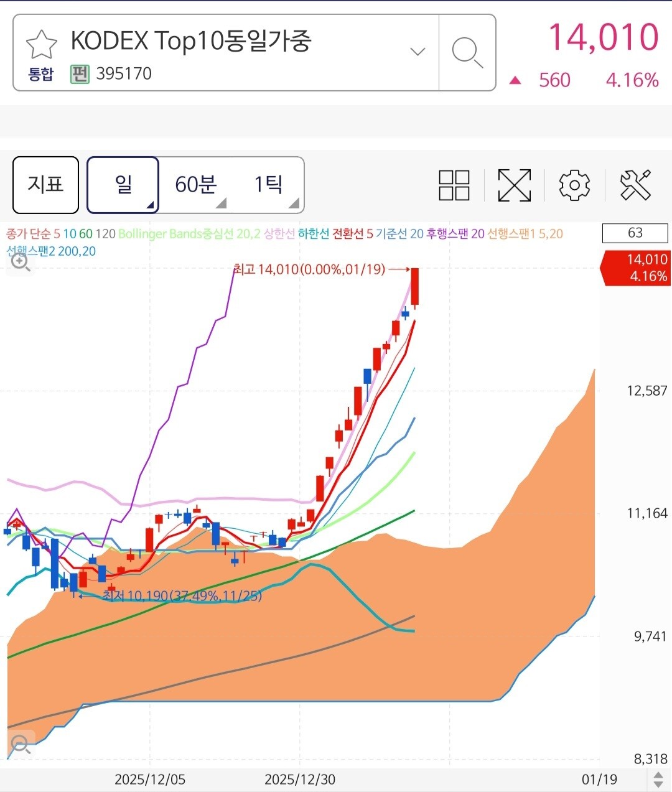The width and height of the screenshot is (672, 792).
Task: Click the 하한선 legend label
Action: pos(314,234)
